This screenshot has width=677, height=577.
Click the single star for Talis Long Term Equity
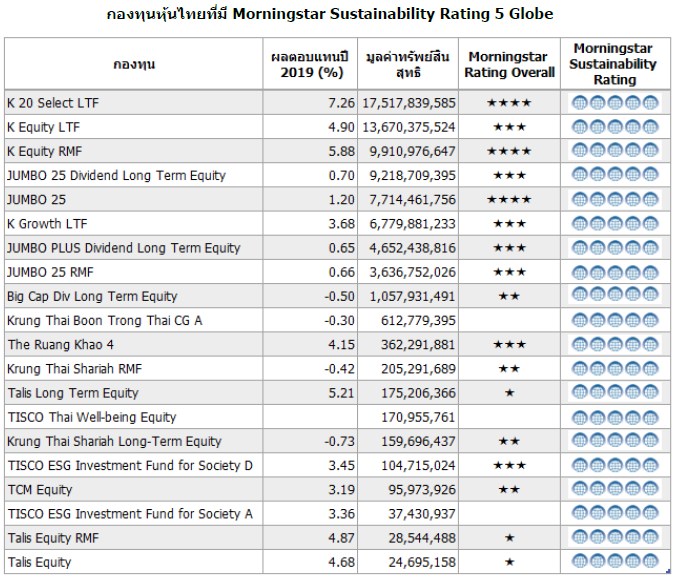click(x=509, y=393)
